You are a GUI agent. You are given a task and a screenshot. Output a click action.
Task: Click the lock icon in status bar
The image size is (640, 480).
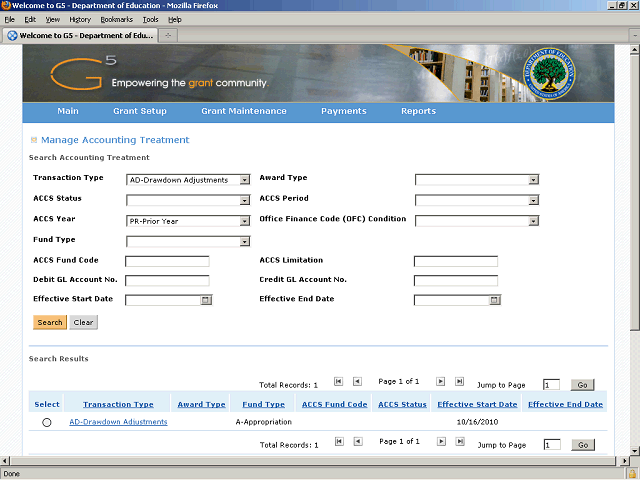pos(632,474)
